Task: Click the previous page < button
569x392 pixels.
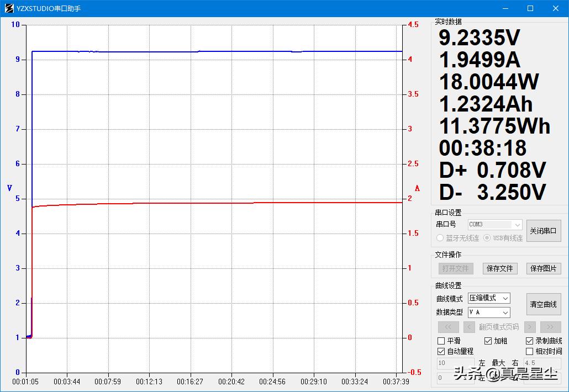Action: 469,327
